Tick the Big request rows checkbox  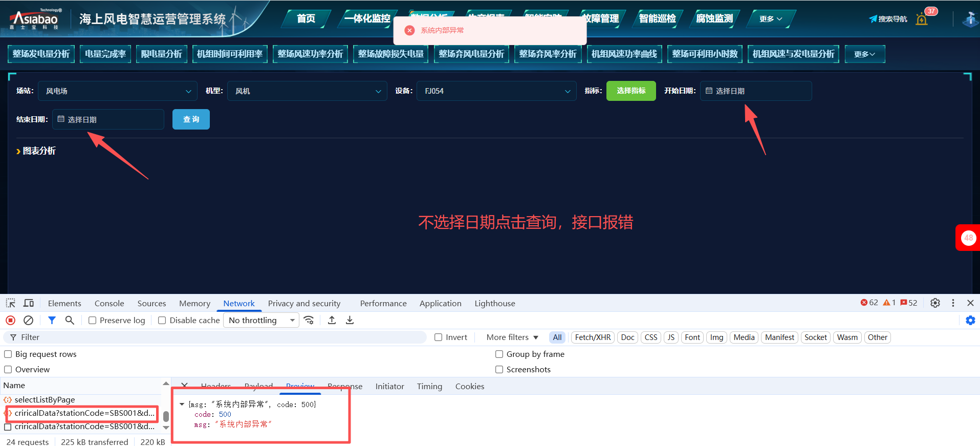tap(8, 354)
